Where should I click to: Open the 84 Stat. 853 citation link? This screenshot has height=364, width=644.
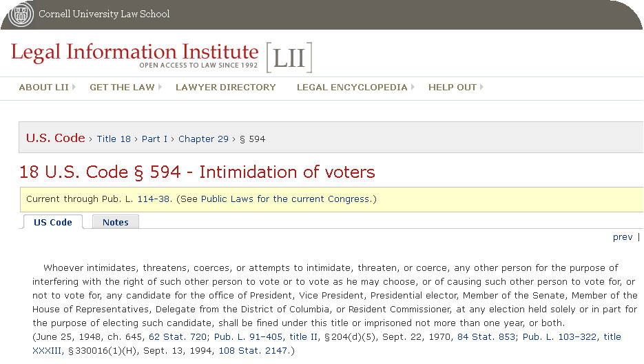pyautogui.click(x=486, y=337)
